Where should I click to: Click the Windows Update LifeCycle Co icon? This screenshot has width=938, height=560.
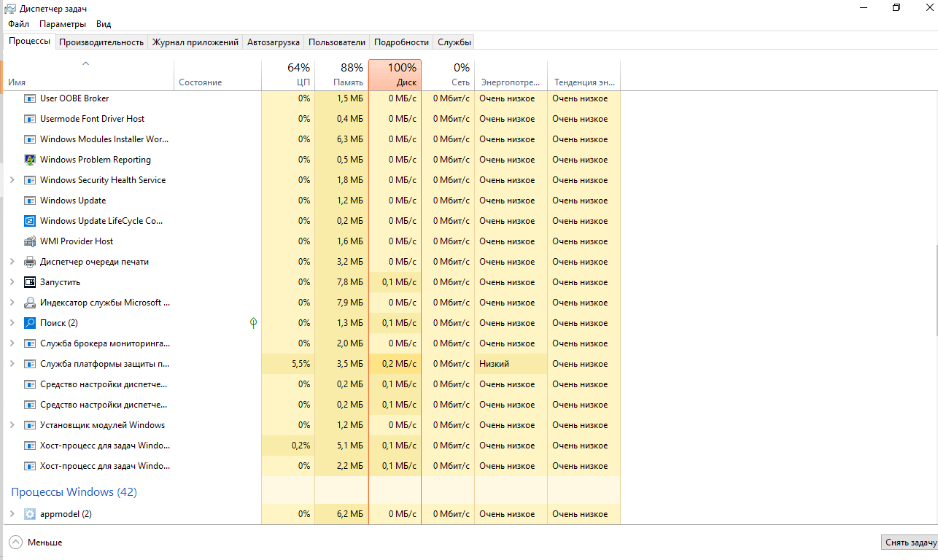click(x=30, y=220)
